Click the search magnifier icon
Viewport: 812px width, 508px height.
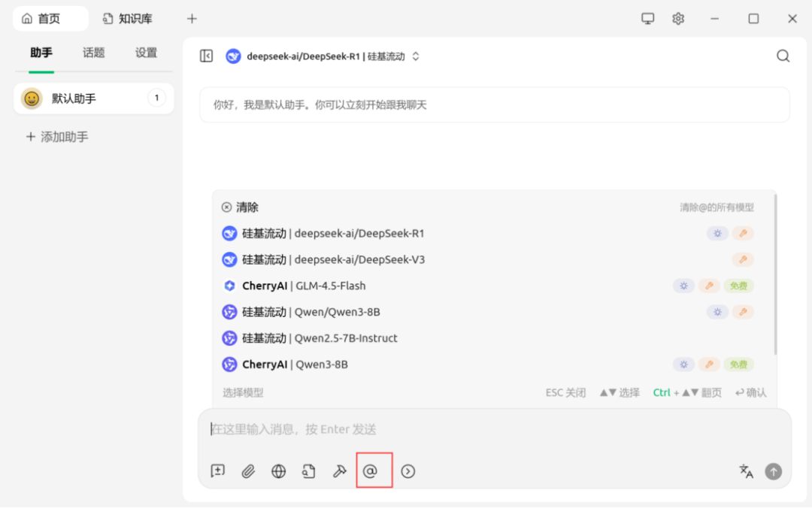(x=783, y=56)
